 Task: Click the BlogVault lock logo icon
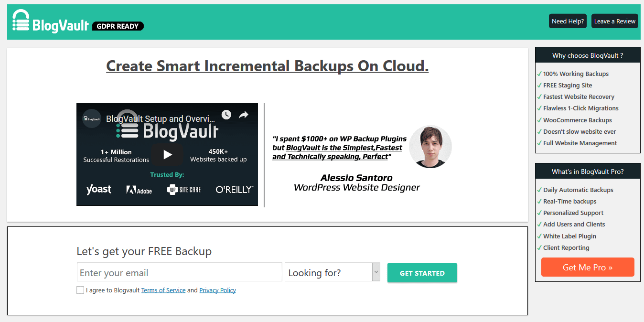point(21,21)
